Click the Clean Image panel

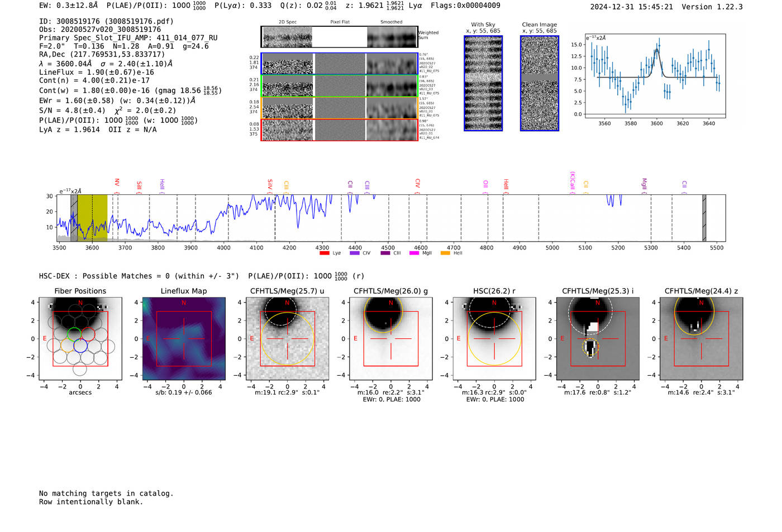(540, 83)
